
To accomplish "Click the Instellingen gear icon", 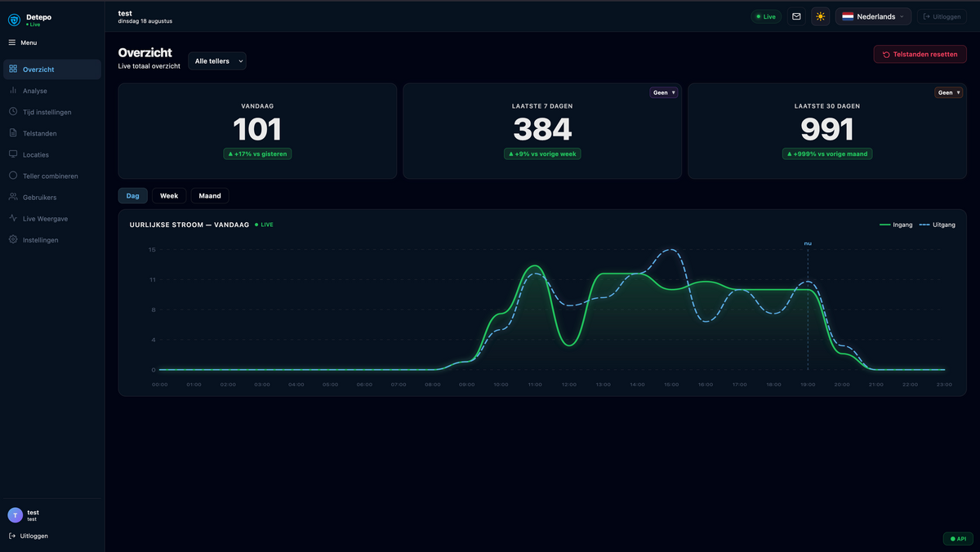I will pos(13,240).
